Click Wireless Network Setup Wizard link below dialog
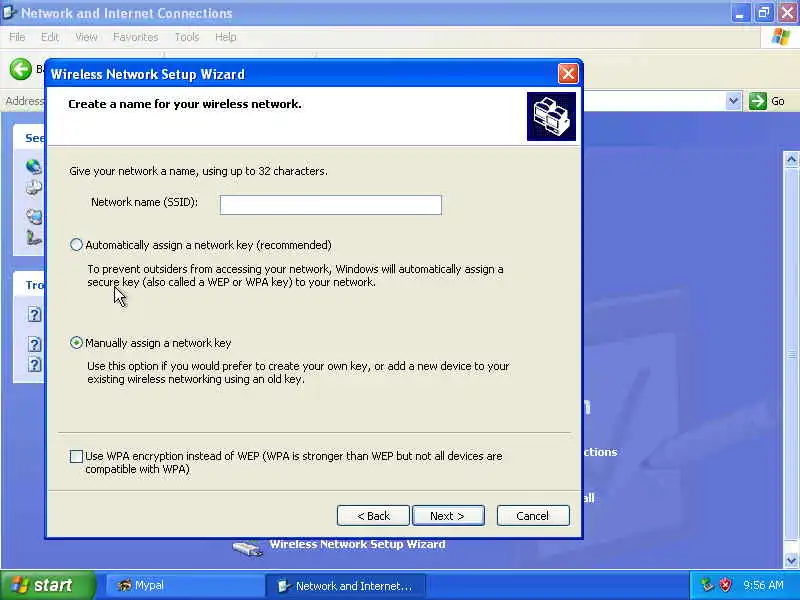This screenshot has width=800, height=600. coord(357,544)
